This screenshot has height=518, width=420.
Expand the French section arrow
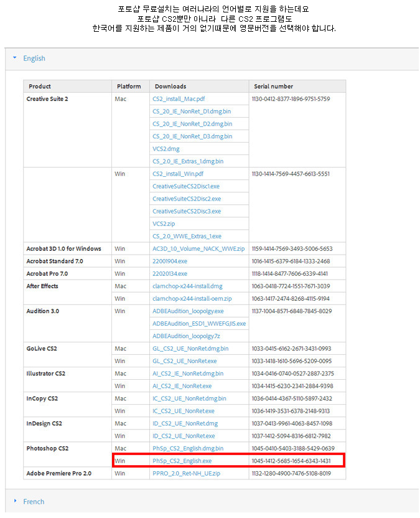[15, 501]
